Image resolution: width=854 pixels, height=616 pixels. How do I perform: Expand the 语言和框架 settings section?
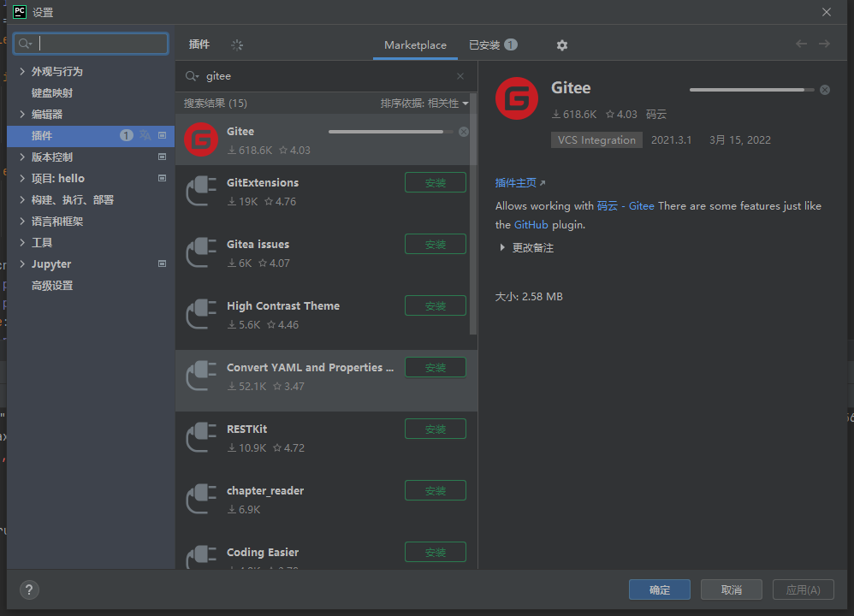[x=22, y=221]
